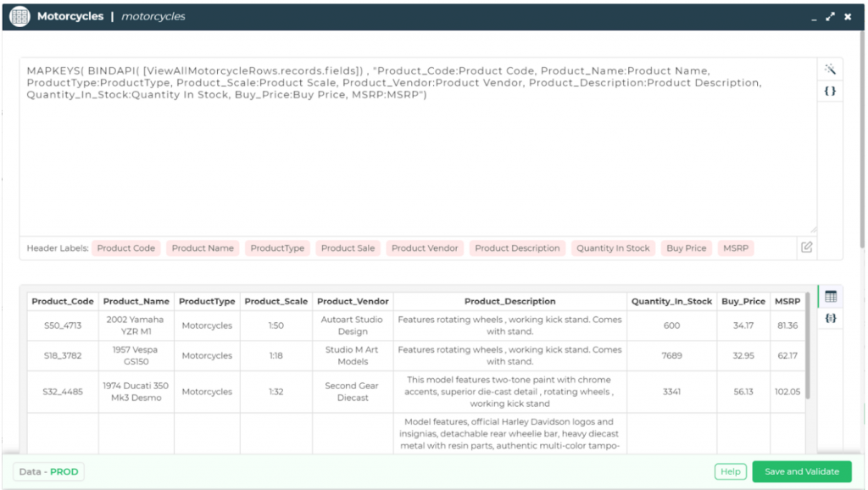Open the Buy Price header chip
Image resolution: width=868 pixels, height=490 pixels.
tap(685, 248)
